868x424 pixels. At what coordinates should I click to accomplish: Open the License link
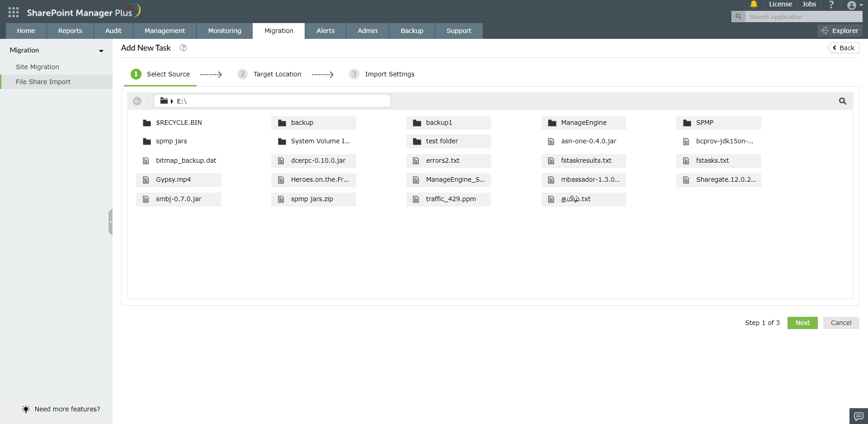coord(780,4)
